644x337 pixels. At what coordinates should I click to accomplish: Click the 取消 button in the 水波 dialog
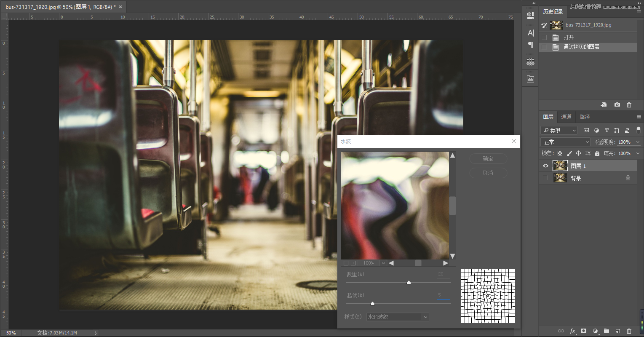(488, 173)
